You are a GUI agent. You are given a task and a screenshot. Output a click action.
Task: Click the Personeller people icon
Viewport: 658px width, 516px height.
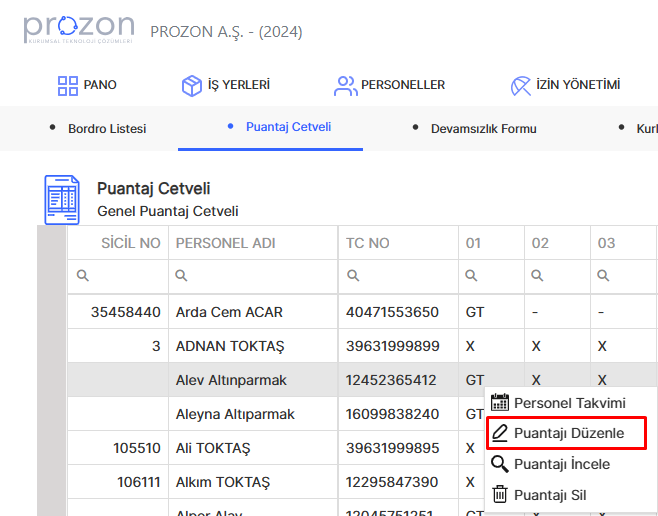345,85
